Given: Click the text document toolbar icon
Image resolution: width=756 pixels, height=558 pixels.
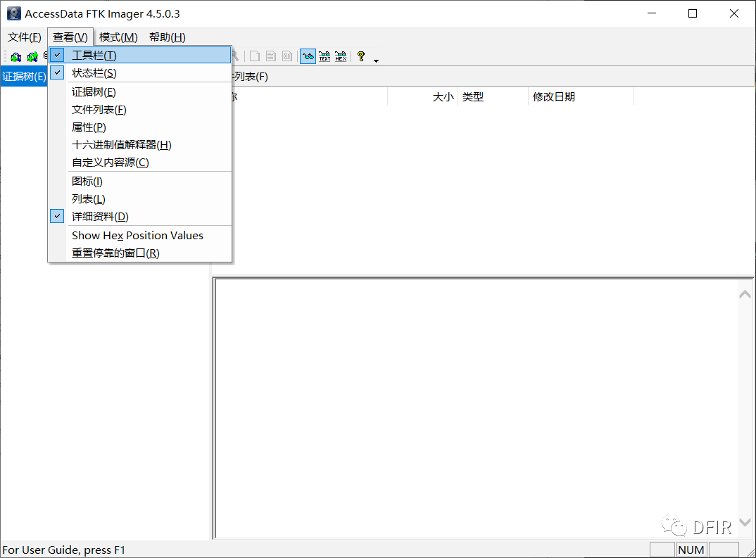Looking at the screenshot, I should pyautogui.click(x=271, y=56).
